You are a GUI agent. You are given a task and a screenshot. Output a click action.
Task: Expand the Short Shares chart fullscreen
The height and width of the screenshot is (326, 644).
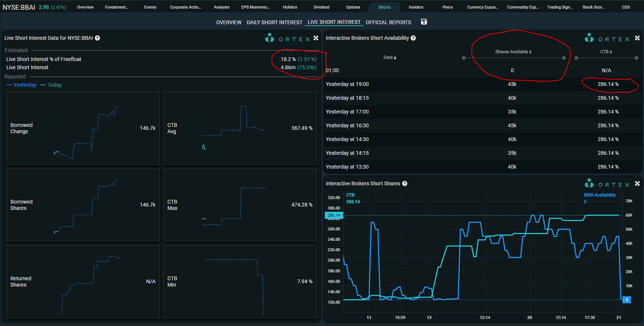click(637, 183)
